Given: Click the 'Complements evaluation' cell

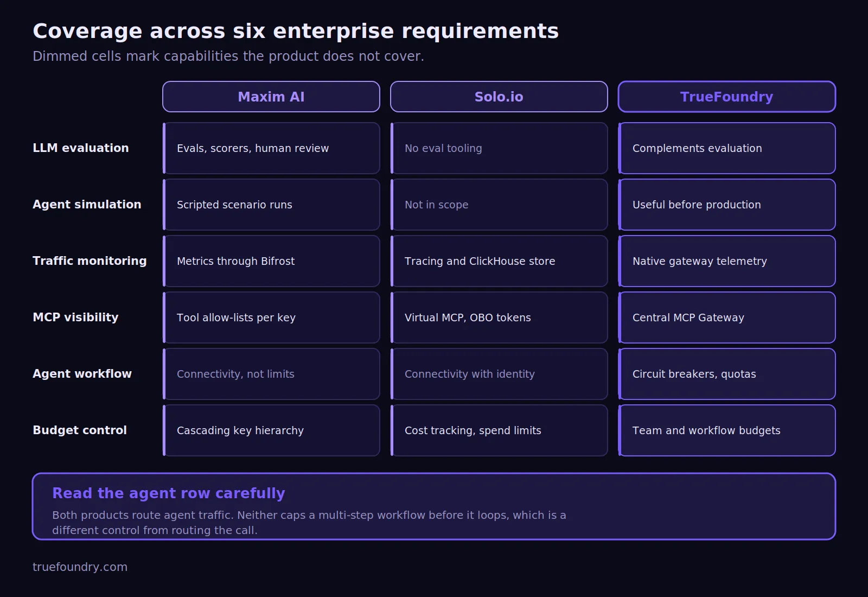Looking at the screenshot, I should [727, 148].
